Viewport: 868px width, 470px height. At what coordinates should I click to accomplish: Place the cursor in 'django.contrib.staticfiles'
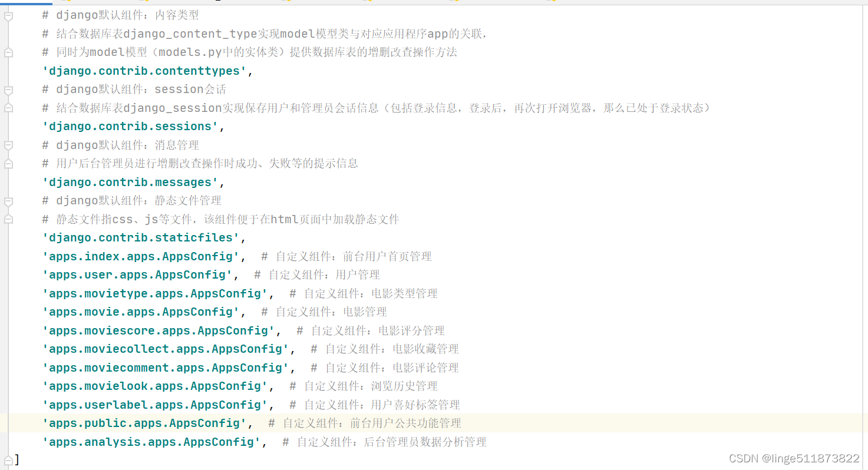pyautogui.click(x=141, y=238)
